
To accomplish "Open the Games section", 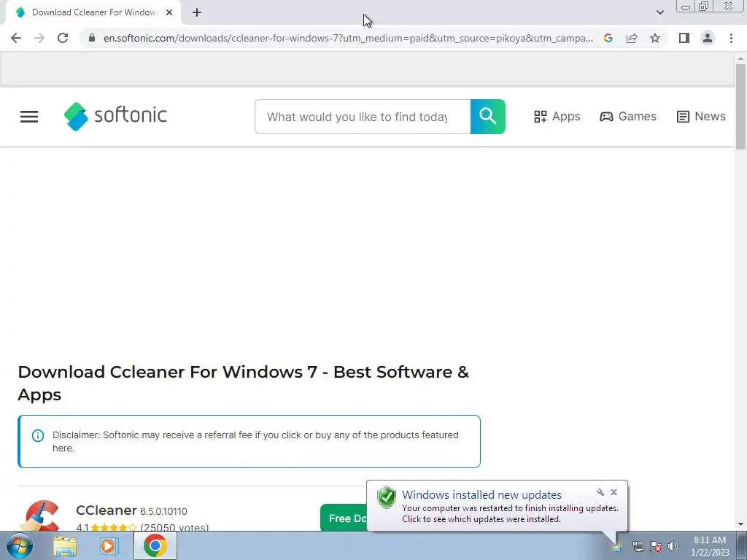I will click(628, 117).
